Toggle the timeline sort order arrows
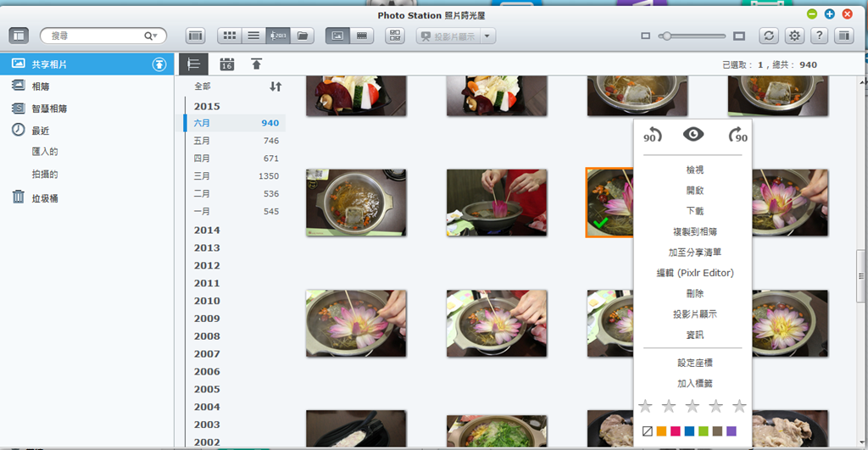The image size is (868, 450). tap(275, 86)
